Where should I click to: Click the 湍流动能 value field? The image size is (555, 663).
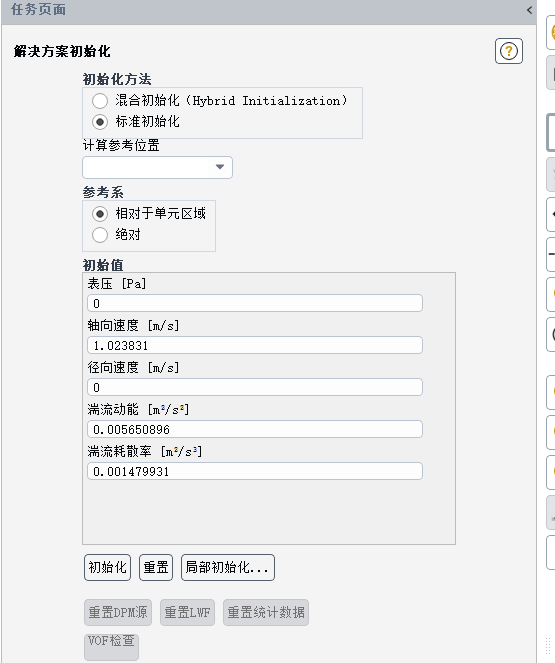255,429
